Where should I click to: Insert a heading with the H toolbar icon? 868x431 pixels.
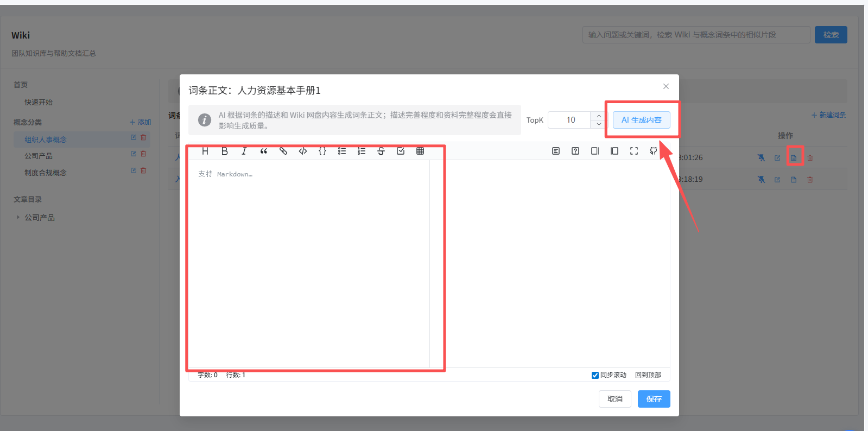tap(205, 151)
